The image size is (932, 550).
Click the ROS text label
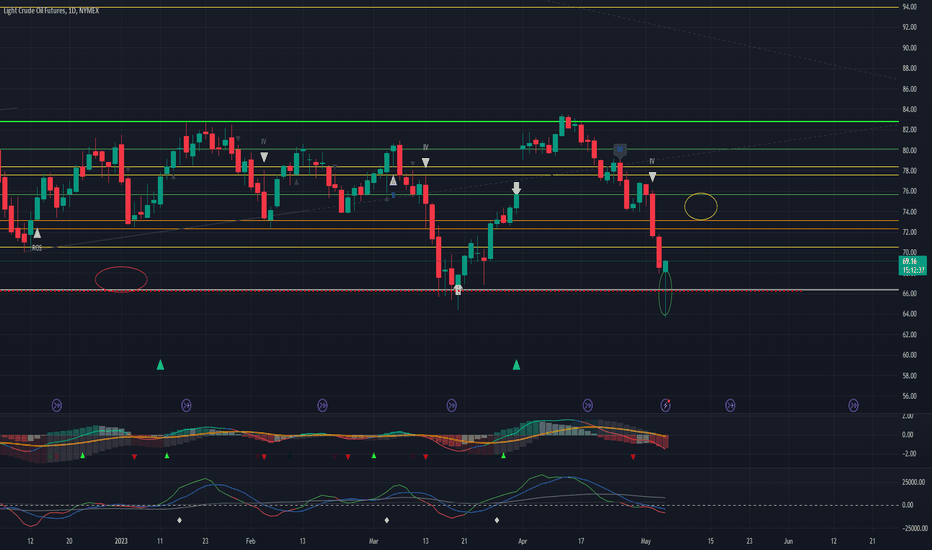37,248
